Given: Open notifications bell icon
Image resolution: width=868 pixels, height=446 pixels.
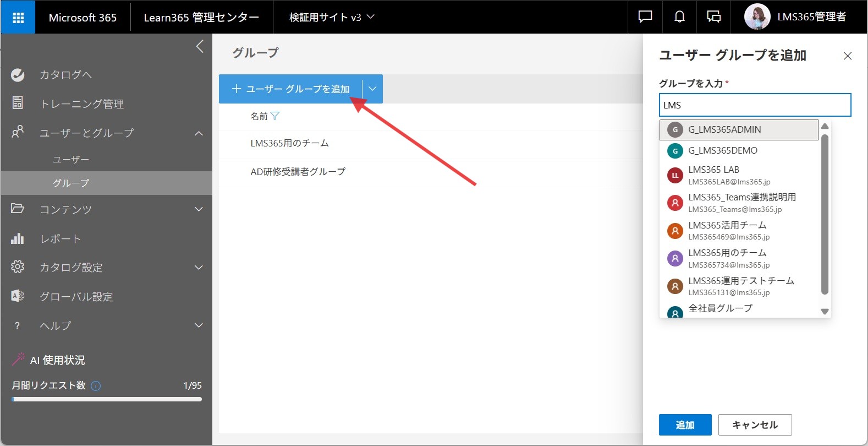Looking at the screenshot, I should [x=679, y=17].
